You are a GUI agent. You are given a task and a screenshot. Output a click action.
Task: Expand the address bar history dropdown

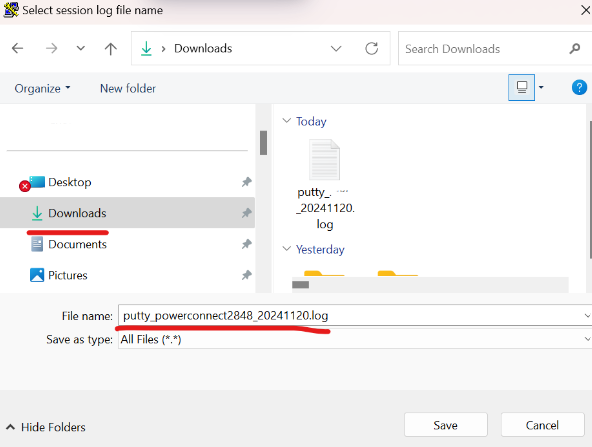pyautogui.click(x=336, y=49)
